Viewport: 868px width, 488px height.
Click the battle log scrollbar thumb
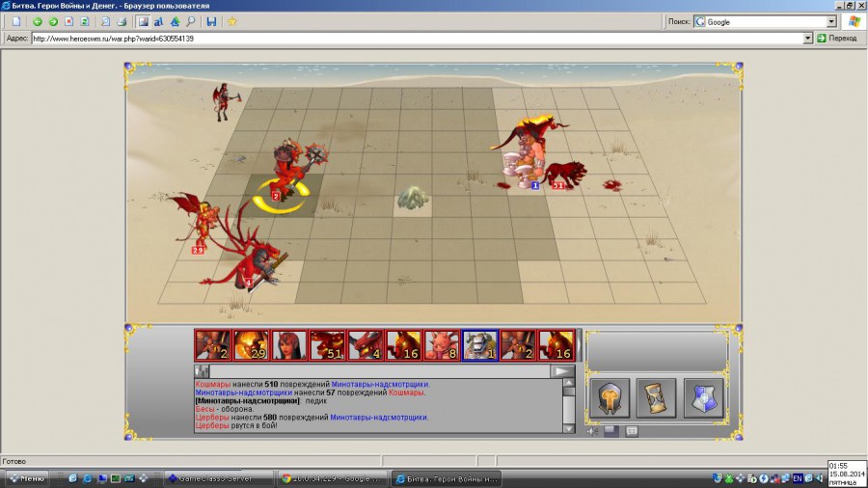tap(568, 392)
